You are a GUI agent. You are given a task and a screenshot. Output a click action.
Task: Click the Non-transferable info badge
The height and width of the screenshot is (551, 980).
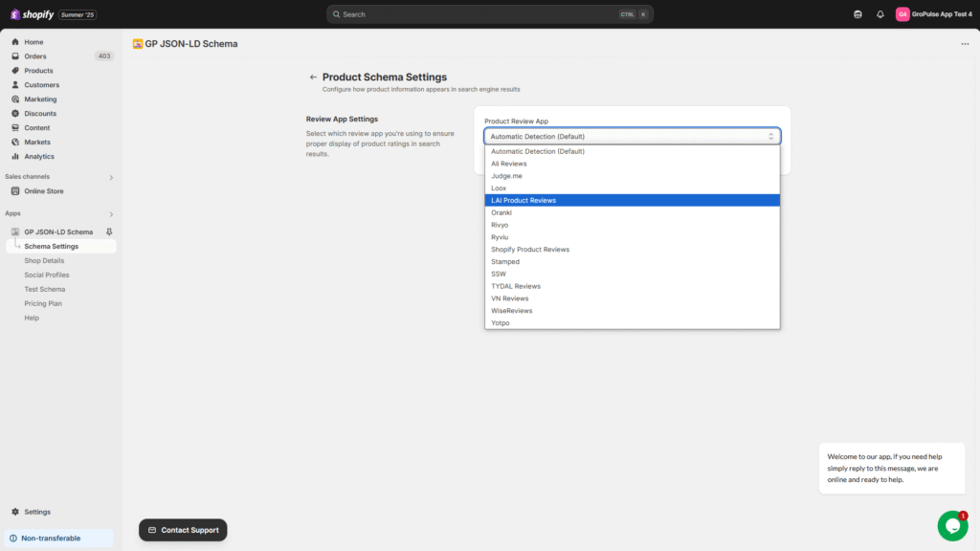coord(58,538)
